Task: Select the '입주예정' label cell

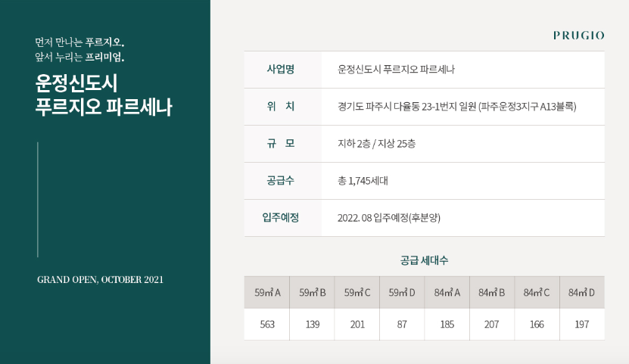Action: pyautogui.click(x=282, y=218)
